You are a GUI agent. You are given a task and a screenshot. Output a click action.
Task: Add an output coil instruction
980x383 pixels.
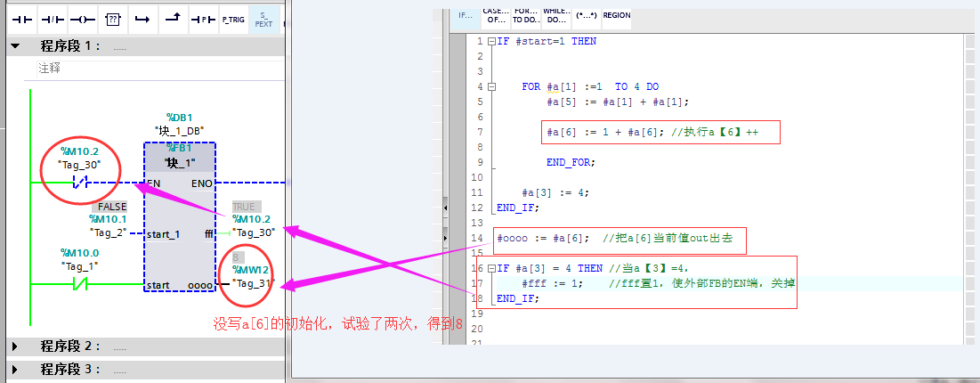coord(83,18)
